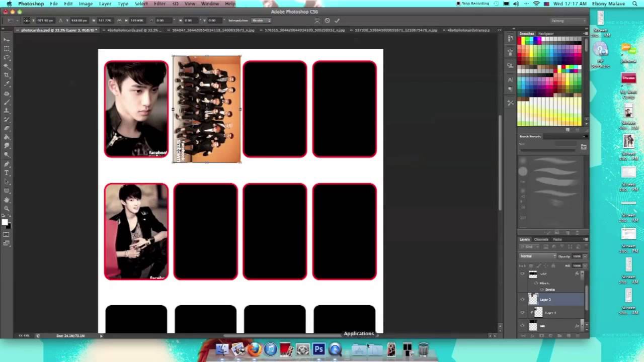
Task: Select the Paint Bucket tool
Action: pyautogui.click(x=7, y=137)
